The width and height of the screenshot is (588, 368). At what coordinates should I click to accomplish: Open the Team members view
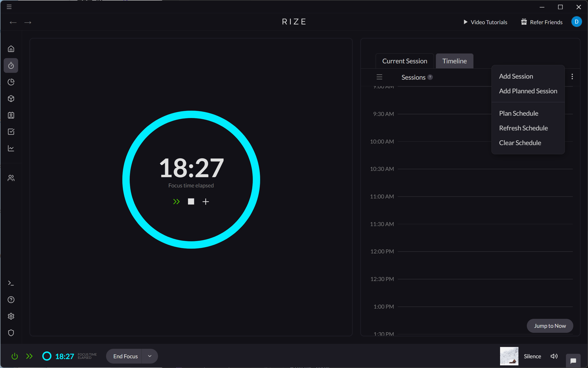click(x=11, y=178)
